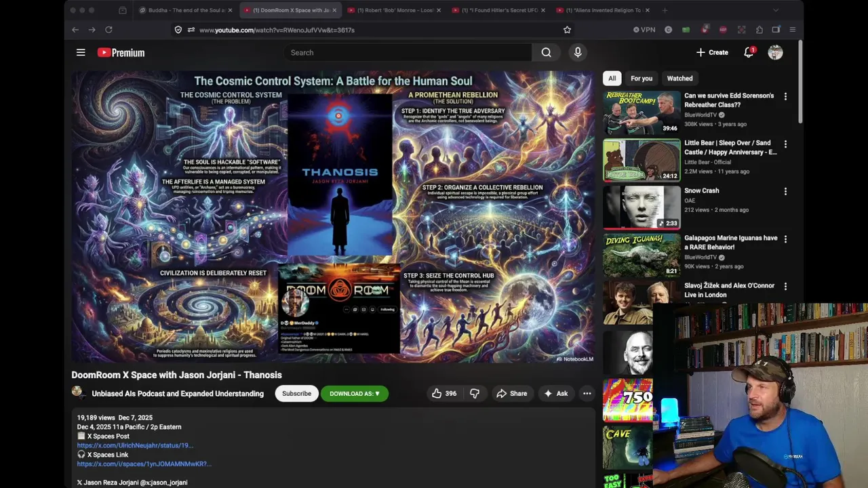Open the account avatar menu
The width and height of the screenshot is (868, 488).
[775, 52]
